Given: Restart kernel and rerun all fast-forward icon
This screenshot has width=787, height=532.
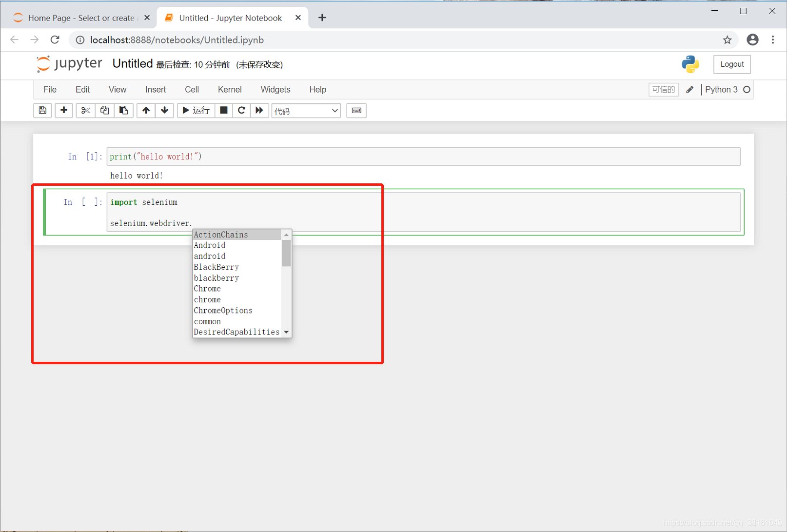Looking at the screenshot, I should coord(259,110).
